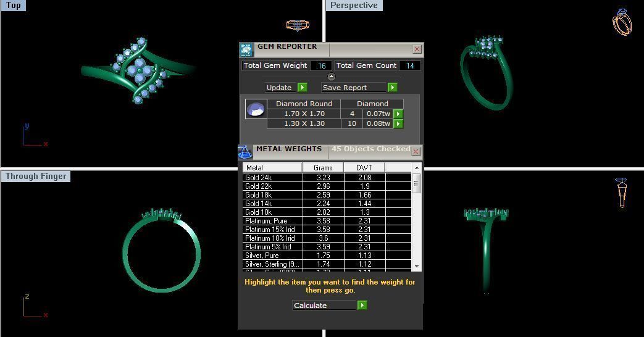Viewport: 644px width, 337px height.
Task: Click the metal list scrollbar thumb
Action: (416, 183)
